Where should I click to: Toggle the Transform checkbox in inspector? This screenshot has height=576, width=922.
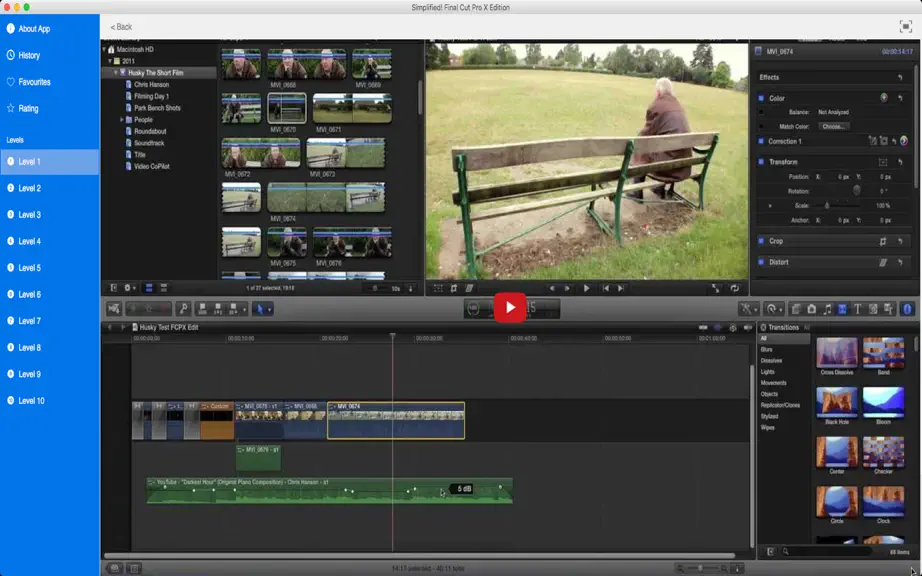pyautogui.click(x=761, y=162)
